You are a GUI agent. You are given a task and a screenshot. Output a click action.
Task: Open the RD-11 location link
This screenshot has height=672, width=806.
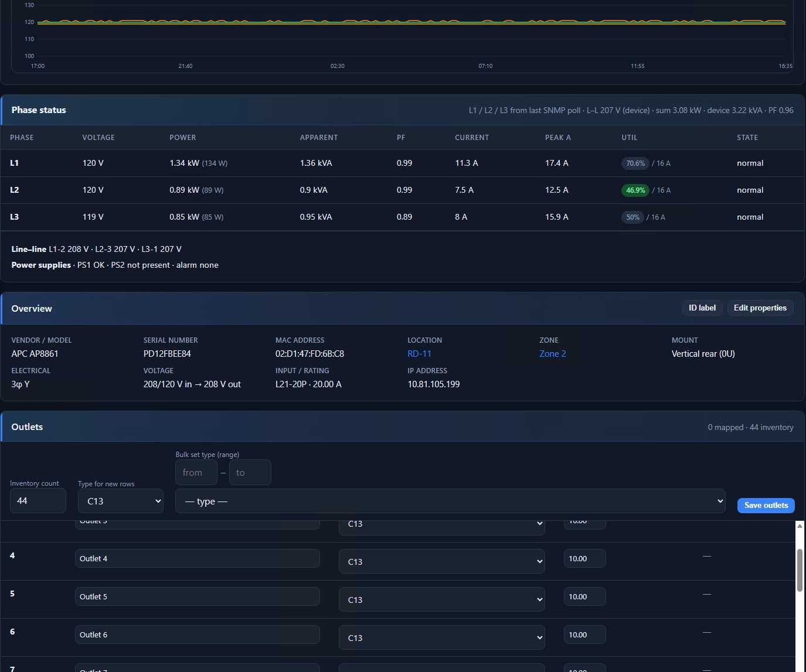[x=419, y=354]
